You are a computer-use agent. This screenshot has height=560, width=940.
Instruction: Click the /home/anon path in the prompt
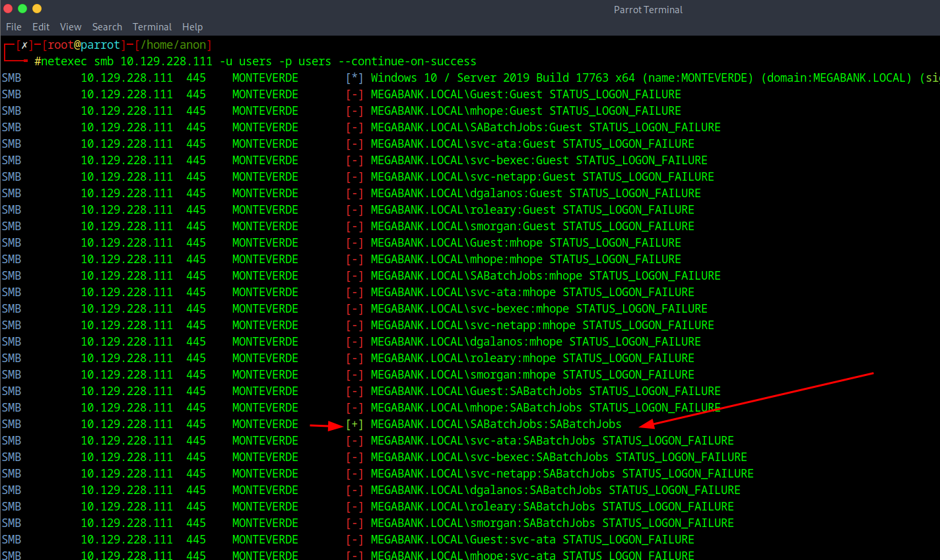pos(173,45)
